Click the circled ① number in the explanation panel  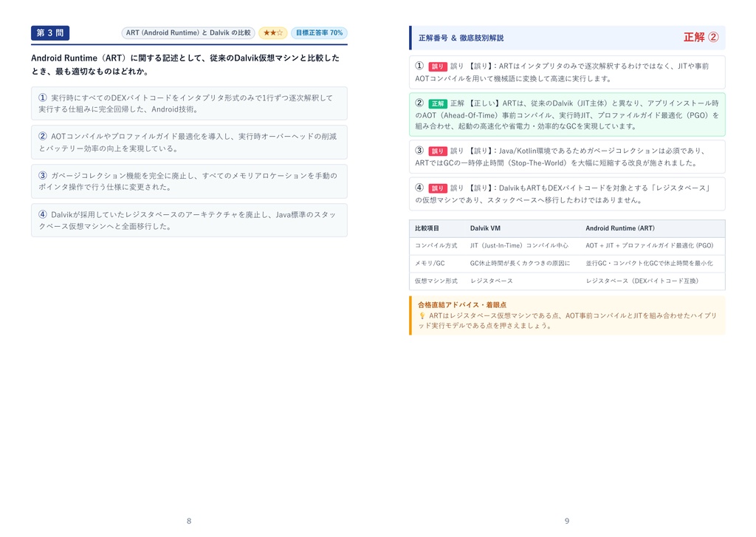pyautogui.click(x=419, y=66)
